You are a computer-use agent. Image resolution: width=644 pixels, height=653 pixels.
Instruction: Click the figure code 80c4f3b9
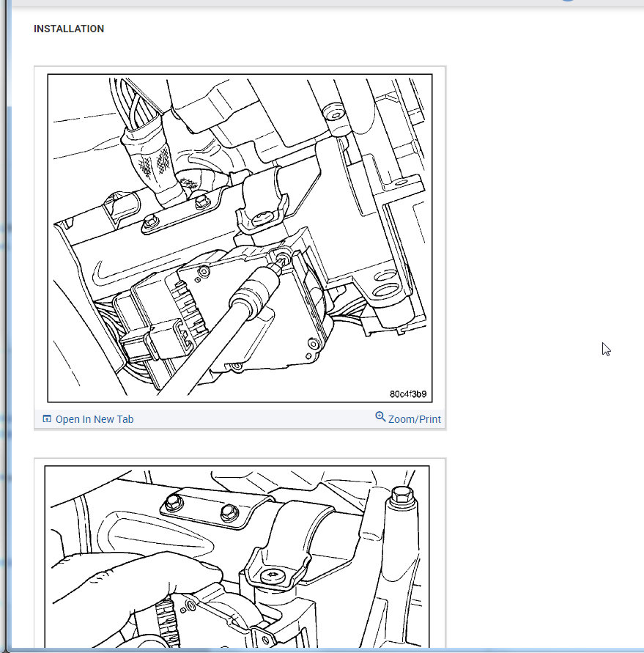pos(408,394)
